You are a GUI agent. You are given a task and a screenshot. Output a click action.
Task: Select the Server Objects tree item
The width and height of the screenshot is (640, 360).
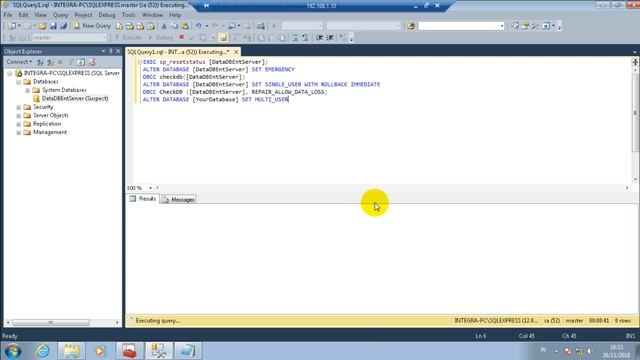[x=51, y=116]
